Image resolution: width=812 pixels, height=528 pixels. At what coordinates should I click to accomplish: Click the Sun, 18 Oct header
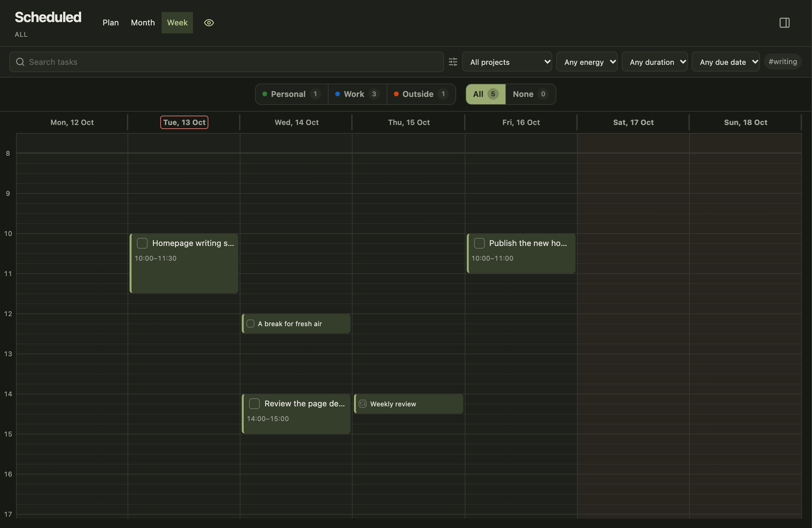click(x=746, y=122)
